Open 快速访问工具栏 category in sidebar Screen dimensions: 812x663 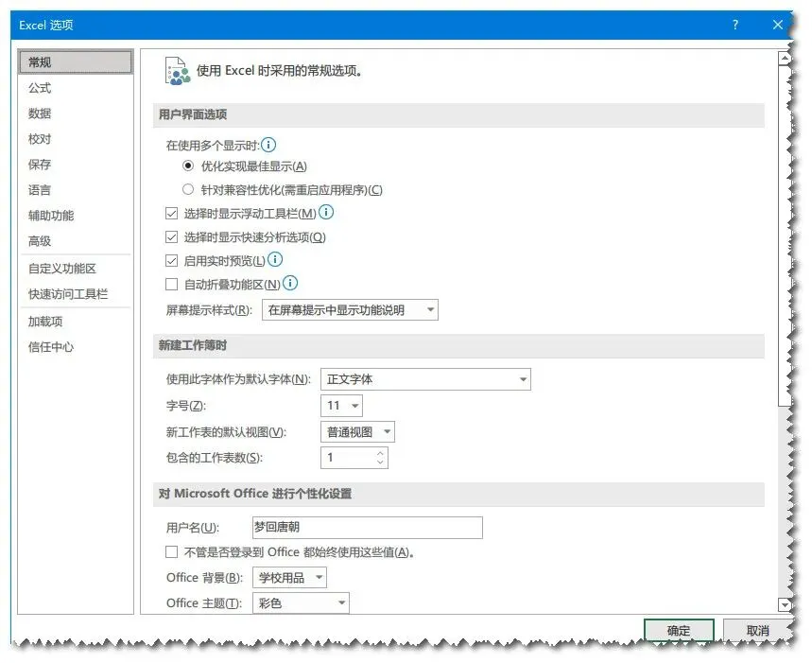[76, 294]
